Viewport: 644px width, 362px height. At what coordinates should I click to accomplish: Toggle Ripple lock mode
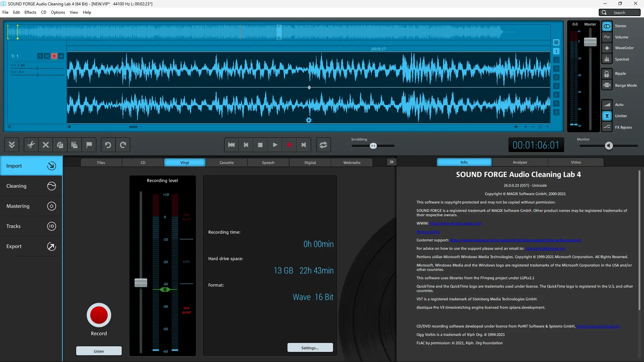(607, 74)
